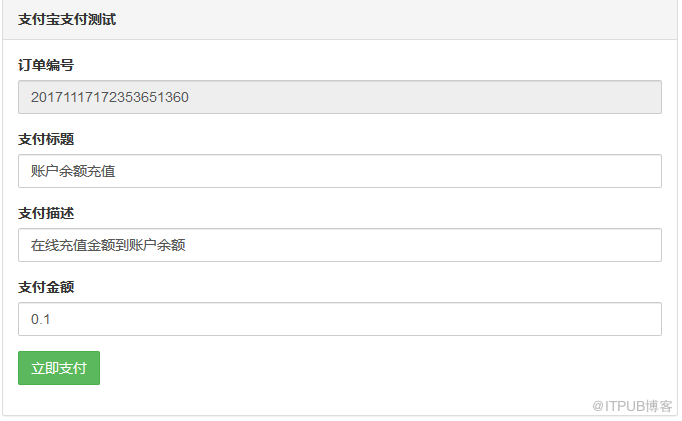The height and width of the screenshot is (421, 682).
Task: Focus the 支付金额 input field
Action: pyautogui.click(x=340, y=319)
